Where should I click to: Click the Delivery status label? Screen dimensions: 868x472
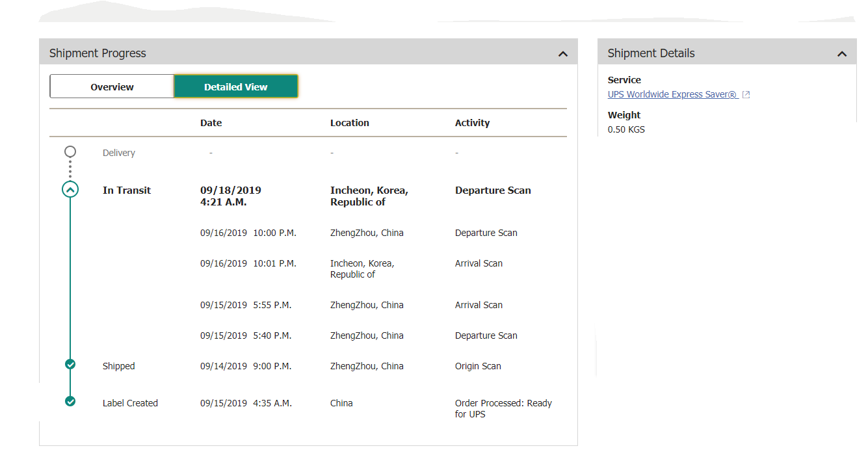119,153
